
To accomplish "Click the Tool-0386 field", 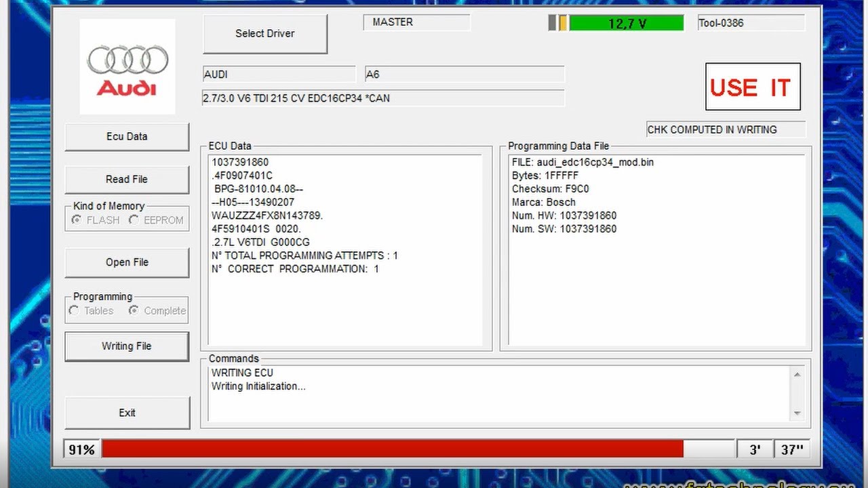I will coord(751,23).
